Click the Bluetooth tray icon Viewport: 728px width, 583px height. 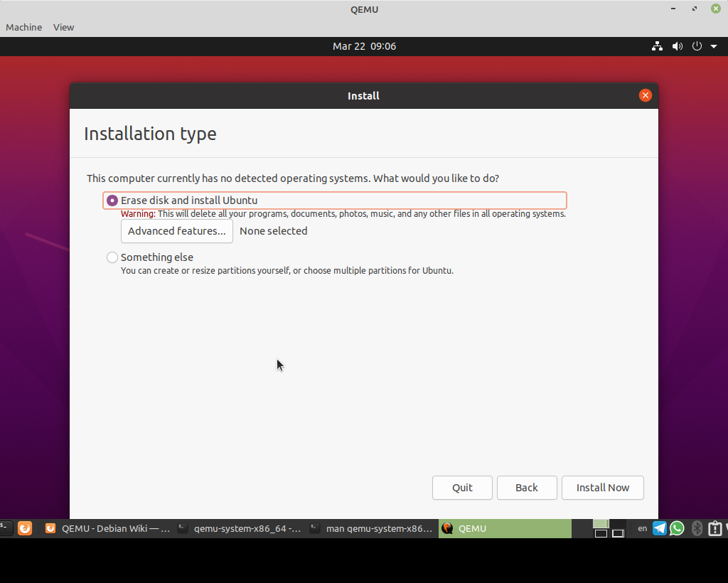point(697,528)
